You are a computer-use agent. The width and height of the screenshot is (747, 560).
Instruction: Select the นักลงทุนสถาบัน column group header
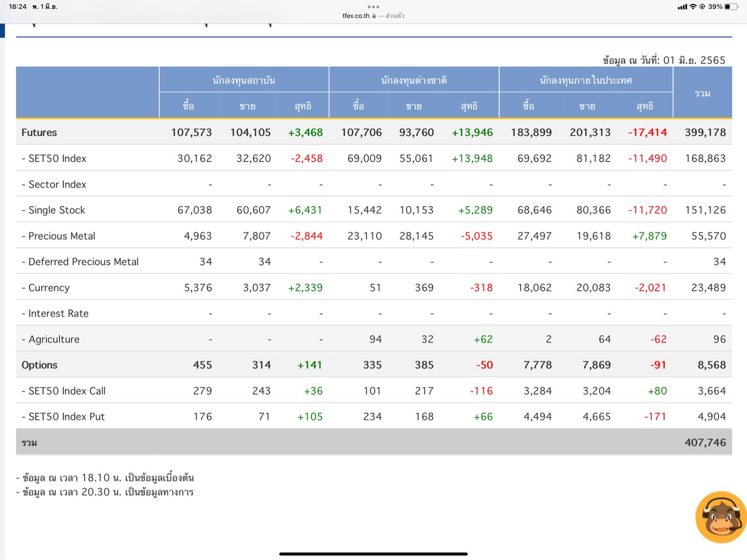[x=244, y=80]
